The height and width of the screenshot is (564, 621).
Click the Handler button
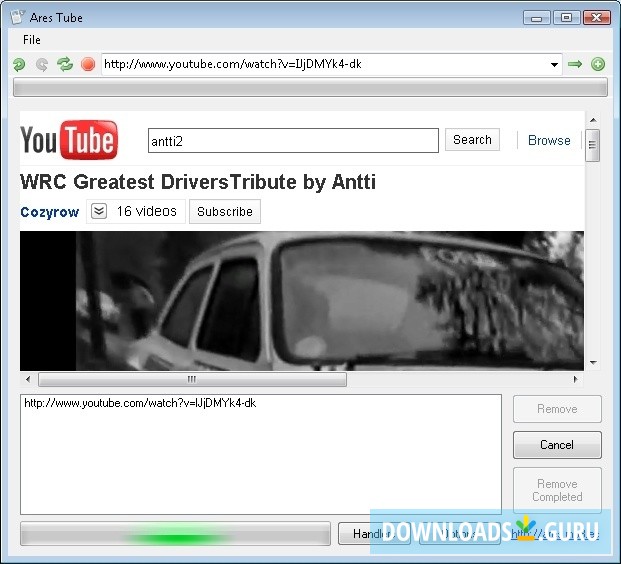click(x=374, y=534)
